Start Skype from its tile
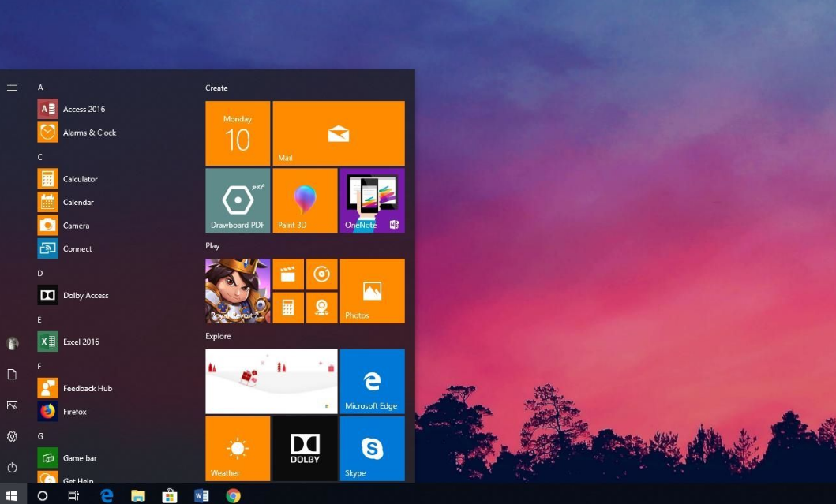 371,448
